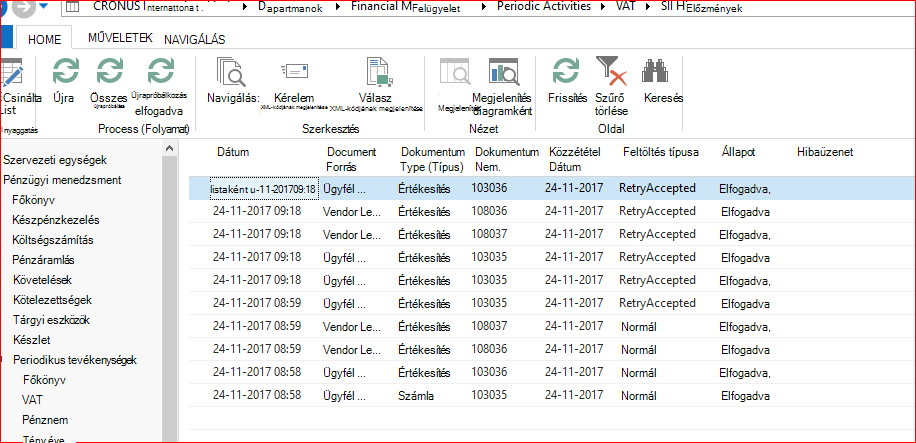The image size is (916, 443).
Task: Sort by Document Forrás column header
Action: [x=351, y=159]
